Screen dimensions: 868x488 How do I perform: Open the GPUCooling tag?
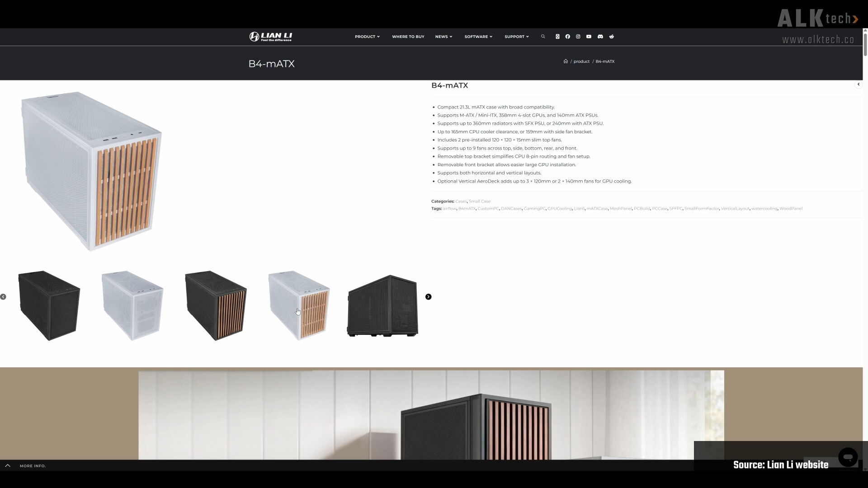click(560, 209)
